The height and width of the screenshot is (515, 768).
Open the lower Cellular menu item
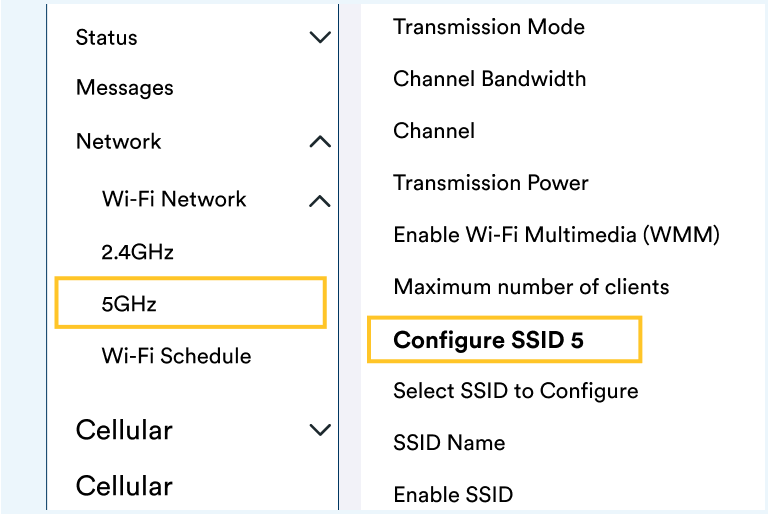124,486
